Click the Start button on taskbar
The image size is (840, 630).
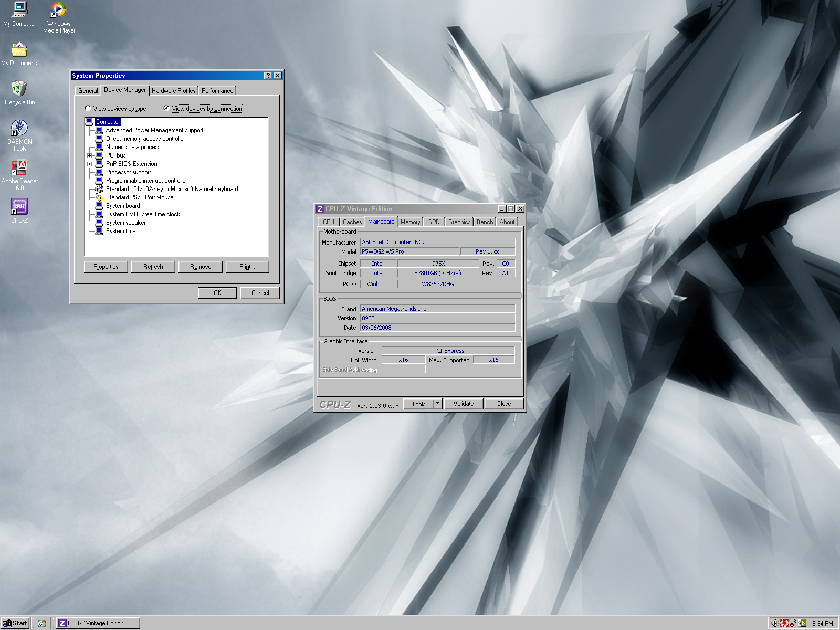pyautogui.click(x=15, y=623)
